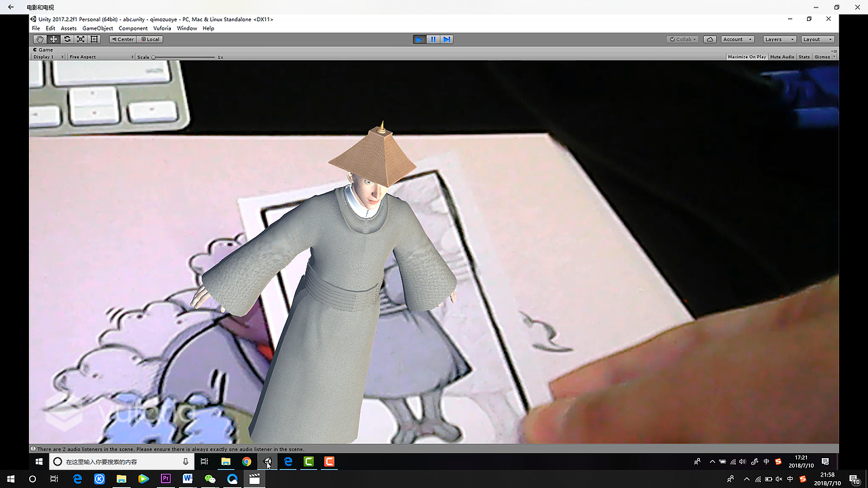Screen dimensions: 868x488
Task: Click the 21:58 clock in system tray
Action: (827, 479)
